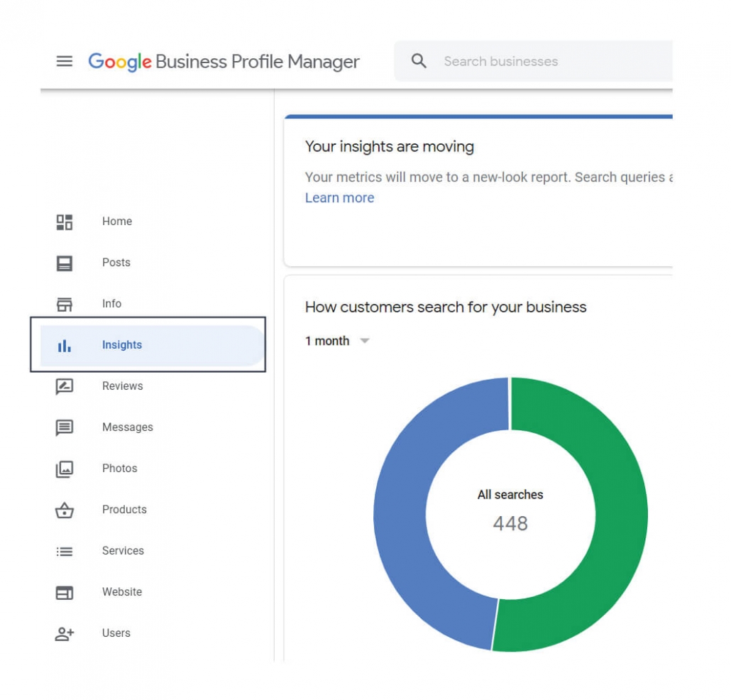Select the Home icon in sidebar
The height and width of the screenshot is (700, 731).
click(64, 222)
